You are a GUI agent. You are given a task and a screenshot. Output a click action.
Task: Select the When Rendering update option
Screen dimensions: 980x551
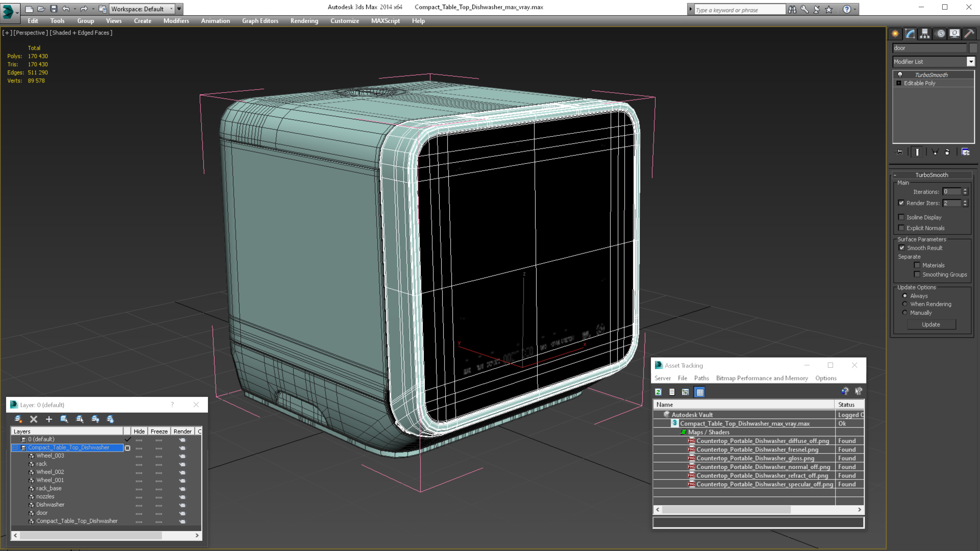coord(905,304)
